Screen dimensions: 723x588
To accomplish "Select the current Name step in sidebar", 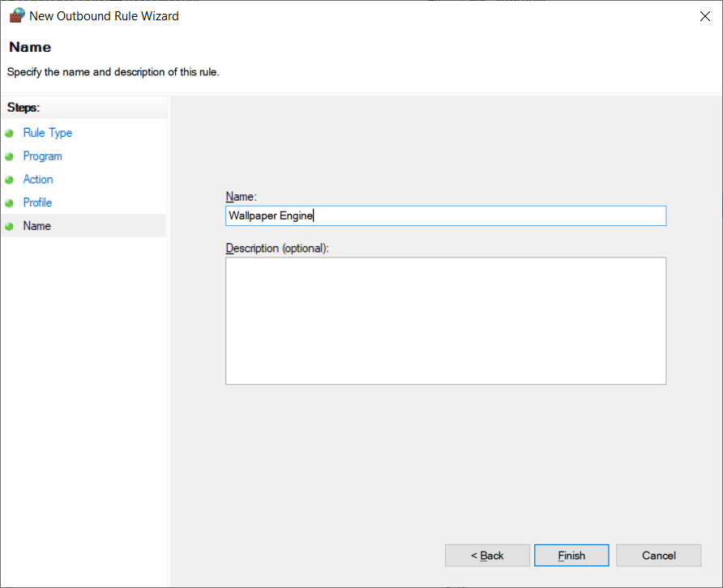I will pyautogui.click(x=37, y=226).
